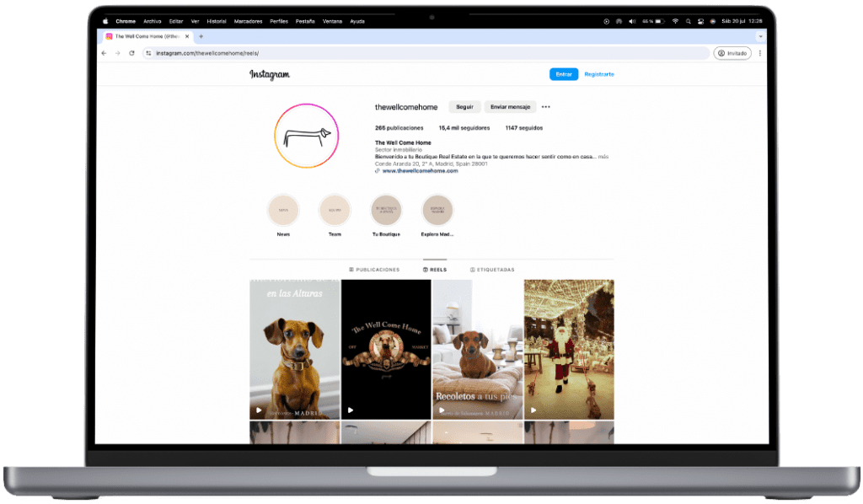Click the Now Playing icon in menu bar

(607, 21)
